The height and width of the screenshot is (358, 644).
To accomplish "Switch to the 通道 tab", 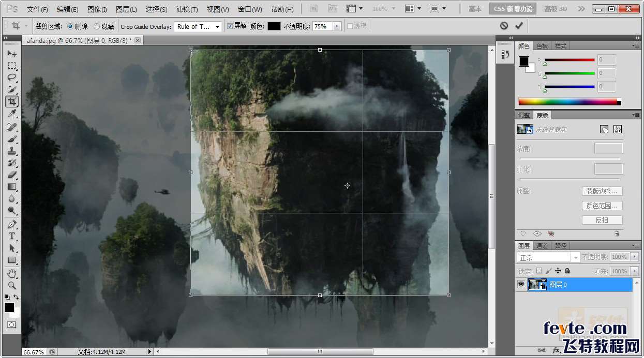I will [542, 246].
